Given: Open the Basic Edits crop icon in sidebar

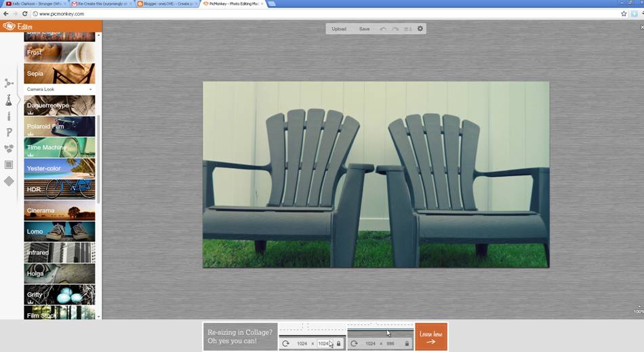Looking at the screenshot, I should [x=9, y=83].
